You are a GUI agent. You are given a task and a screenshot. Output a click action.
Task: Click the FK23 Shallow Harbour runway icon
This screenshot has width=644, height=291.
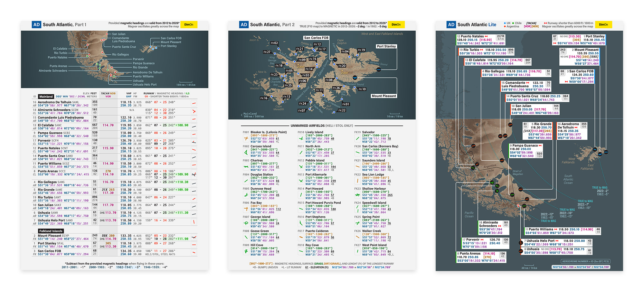(x=357, y=195)
